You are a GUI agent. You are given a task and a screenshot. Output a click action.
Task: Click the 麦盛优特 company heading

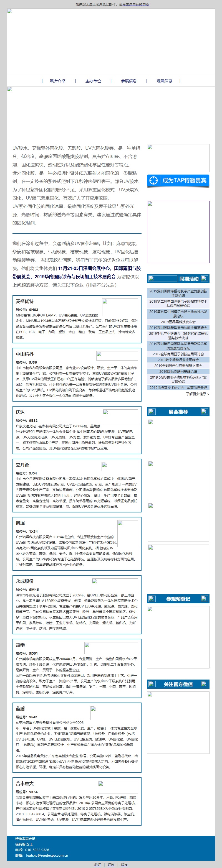coord(25,301)
